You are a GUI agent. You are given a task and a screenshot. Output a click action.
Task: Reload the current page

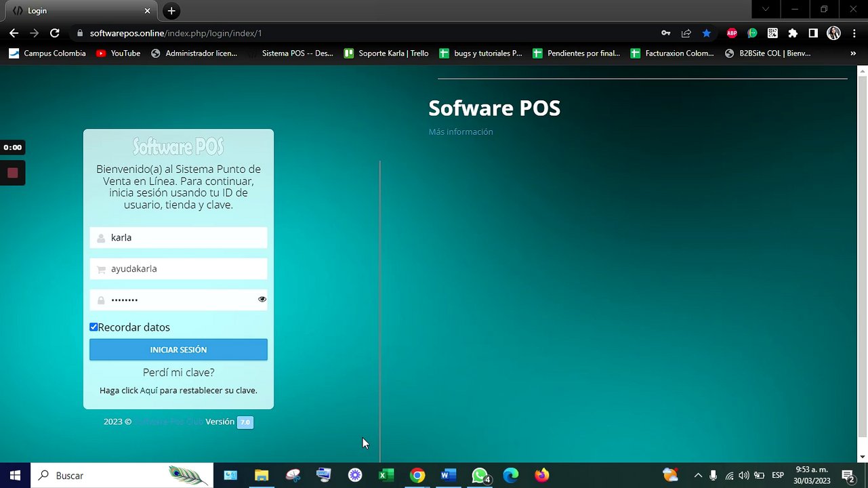coord(55,33)
